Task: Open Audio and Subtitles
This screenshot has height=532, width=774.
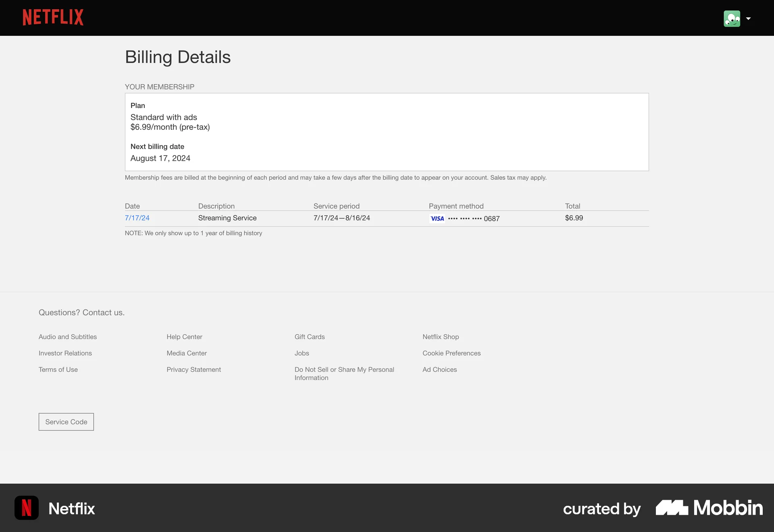Action: point(67,337)
